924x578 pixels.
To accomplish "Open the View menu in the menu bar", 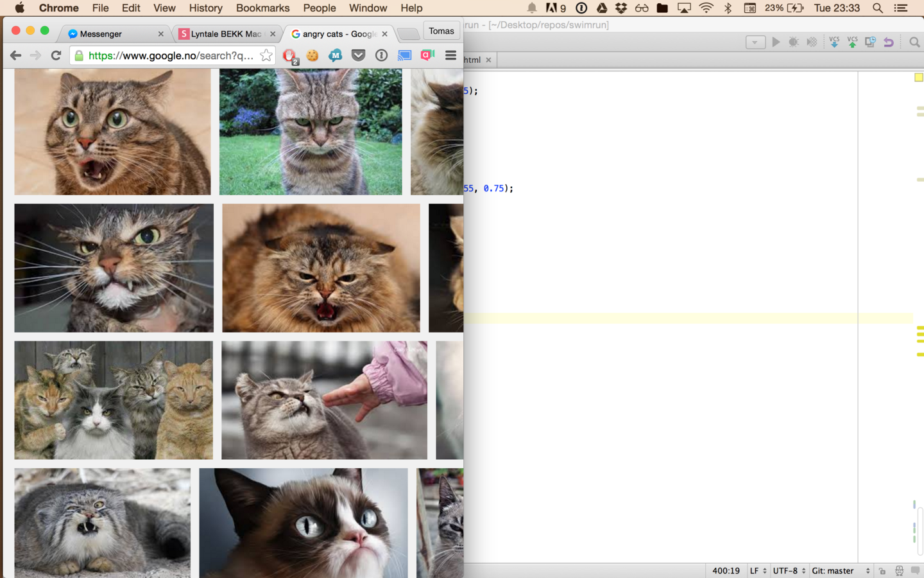I will (x=164, y=8).
